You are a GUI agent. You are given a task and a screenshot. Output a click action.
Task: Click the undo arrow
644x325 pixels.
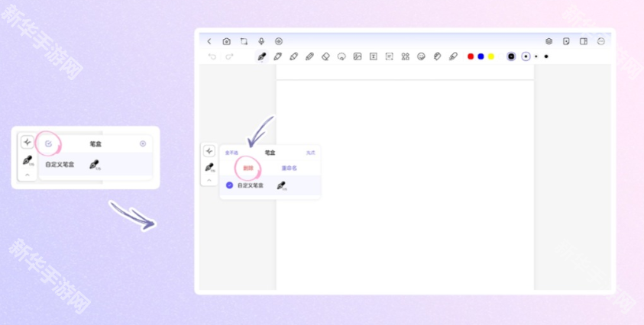(212, 56)
